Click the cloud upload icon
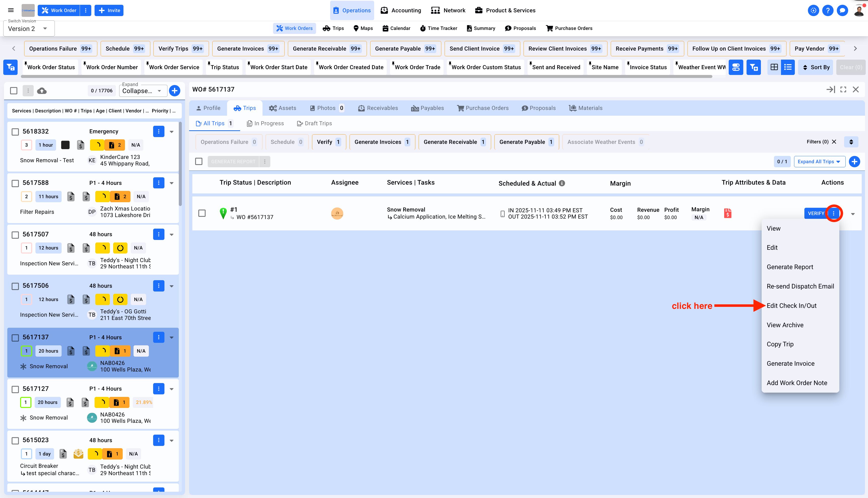 pyautogui.click(x=42, y=91)
